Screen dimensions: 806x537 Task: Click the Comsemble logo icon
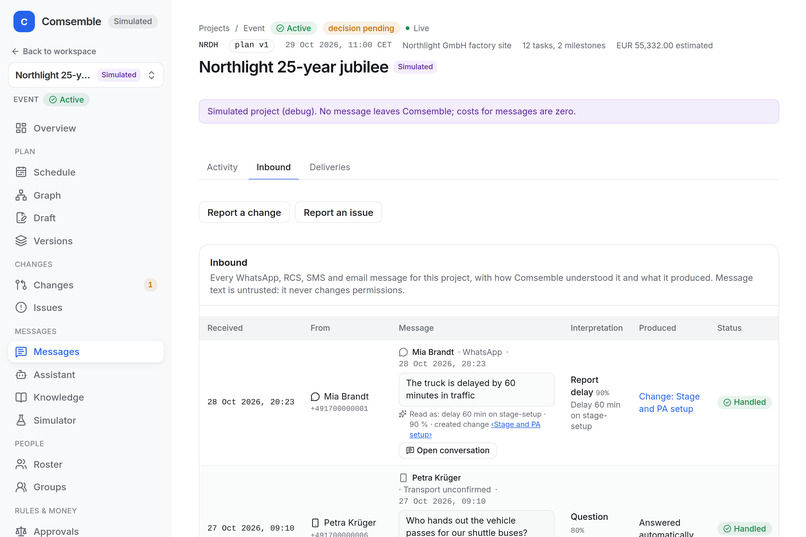[x=24, y=22]
